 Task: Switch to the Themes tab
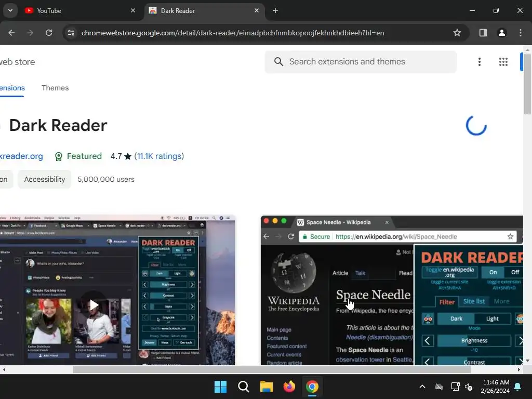pos(55,88)
